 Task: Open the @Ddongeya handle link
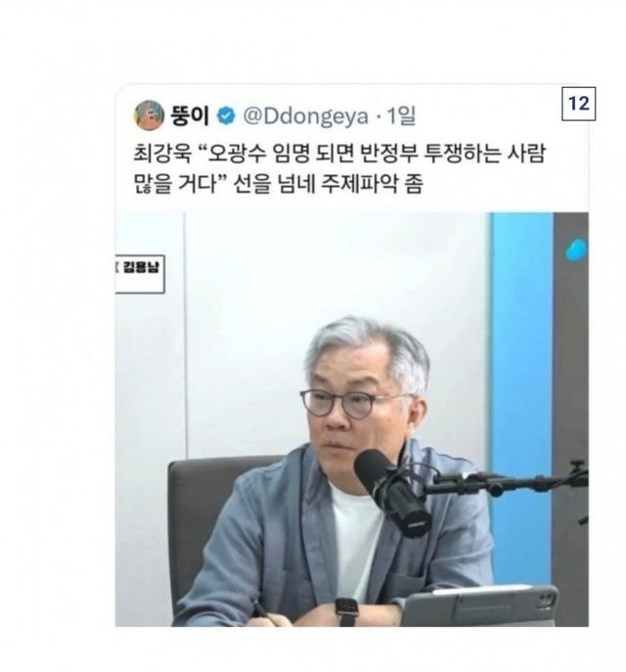(x=306, y=116)
